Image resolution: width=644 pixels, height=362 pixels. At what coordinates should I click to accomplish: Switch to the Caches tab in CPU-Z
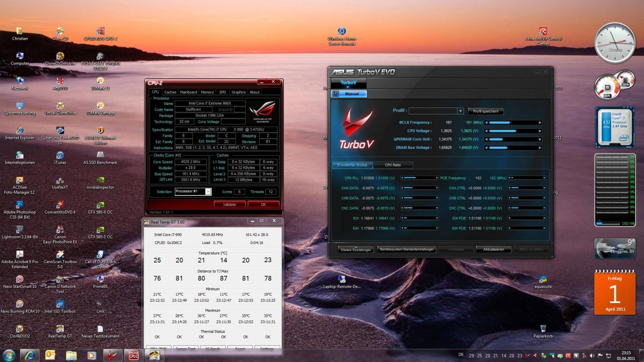point(170,92)
